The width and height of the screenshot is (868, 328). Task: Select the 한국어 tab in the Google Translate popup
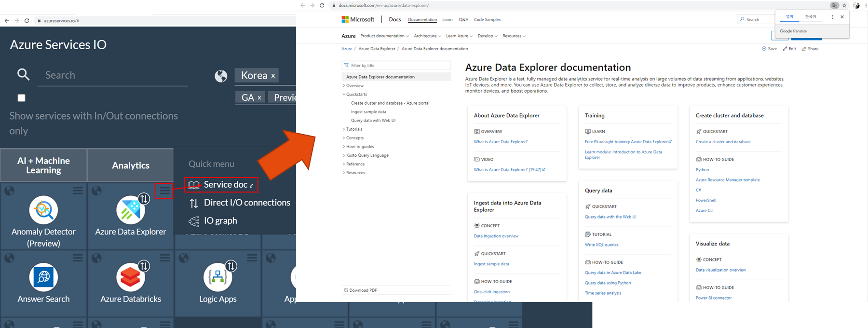(x=811, y=16)
